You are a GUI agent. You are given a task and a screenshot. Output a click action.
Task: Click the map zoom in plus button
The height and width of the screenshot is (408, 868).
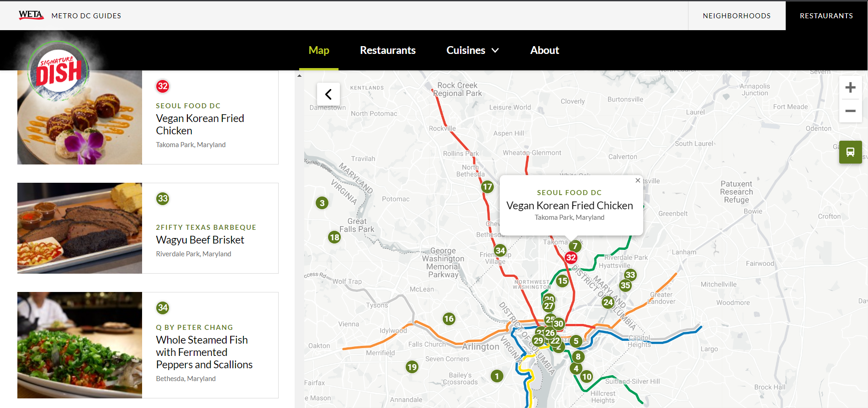pyautogui.click(x=850, y=88)
